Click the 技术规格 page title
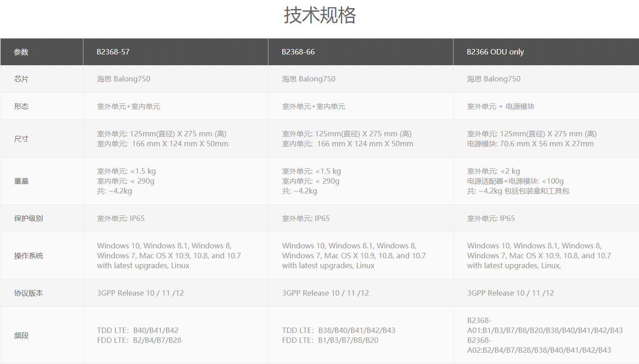The width and height of the screenshot is (639, 364). tap(320, 16)
